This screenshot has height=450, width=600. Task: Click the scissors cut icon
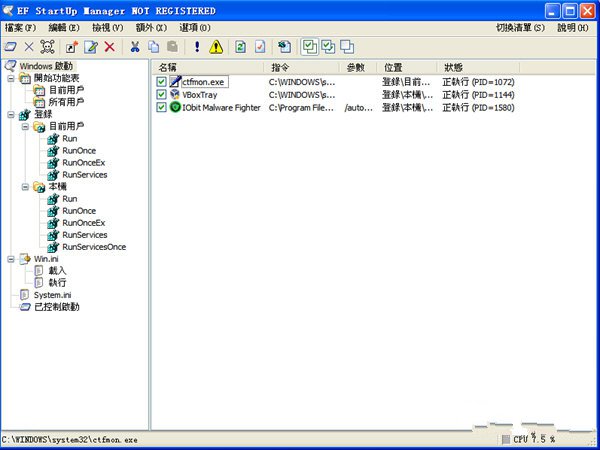click(x=135, y=47)
